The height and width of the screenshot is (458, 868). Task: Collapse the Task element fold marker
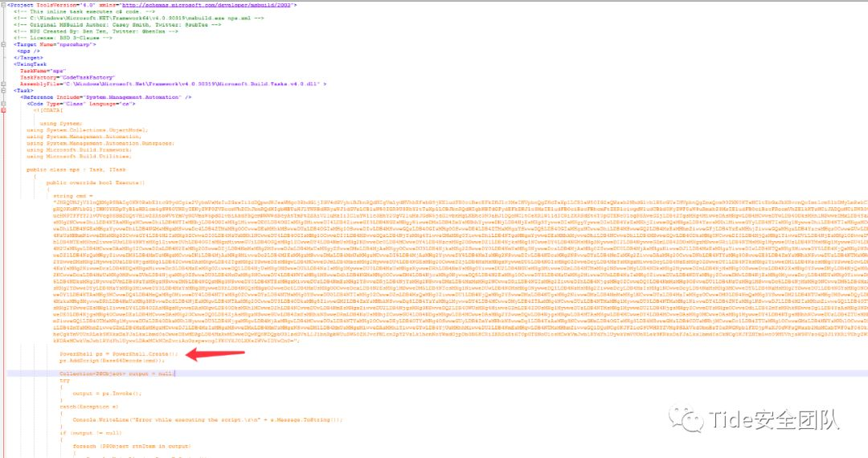click(x=4, y=91)
